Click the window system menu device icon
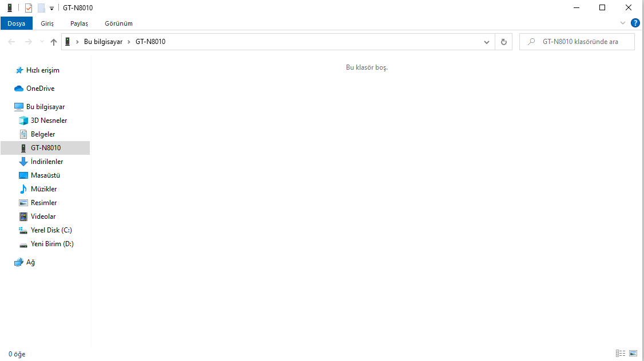 click(x=10, y=8)
